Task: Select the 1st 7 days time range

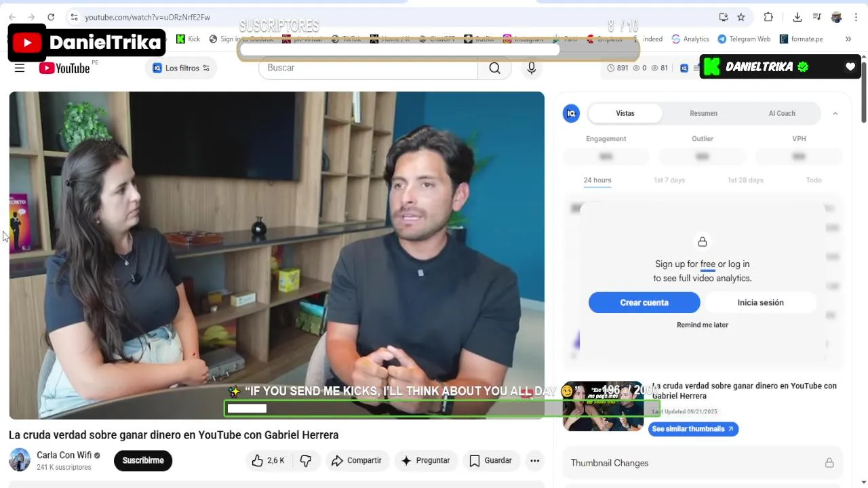Action: click(x=669, y=180)
